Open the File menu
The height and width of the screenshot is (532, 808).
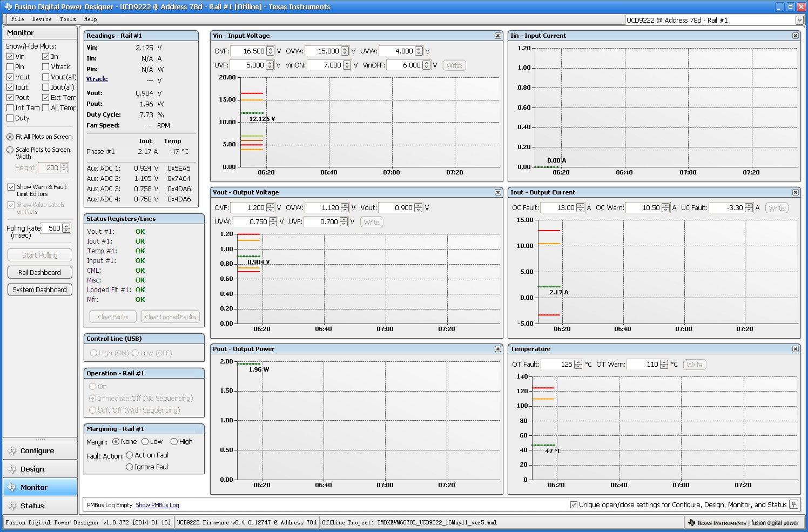pyautogui.click(x=17, y=19)
